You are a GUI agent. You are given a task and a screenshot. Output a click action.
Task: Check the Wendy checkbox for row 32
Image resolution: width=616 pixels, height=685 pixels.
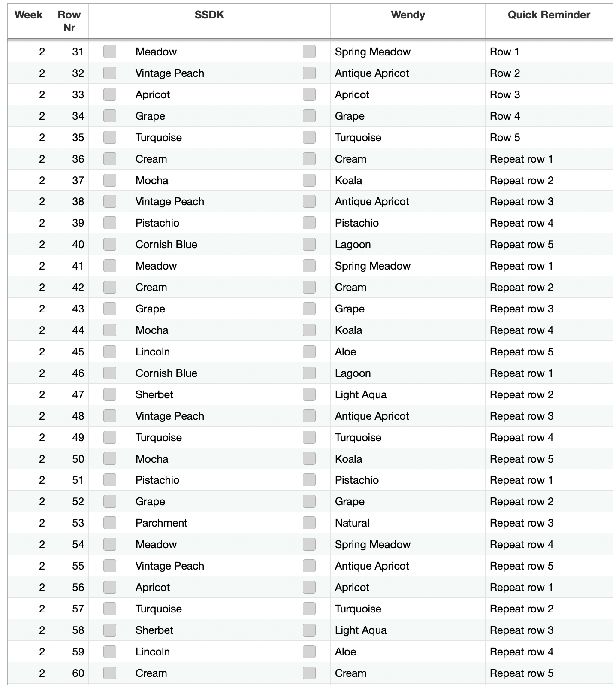click(x=309, y=73)
